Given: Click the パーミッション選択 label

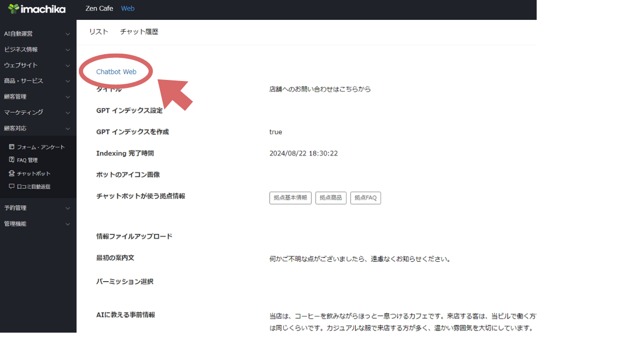Looking at the screenshot, I should click(x=125, y=282).
